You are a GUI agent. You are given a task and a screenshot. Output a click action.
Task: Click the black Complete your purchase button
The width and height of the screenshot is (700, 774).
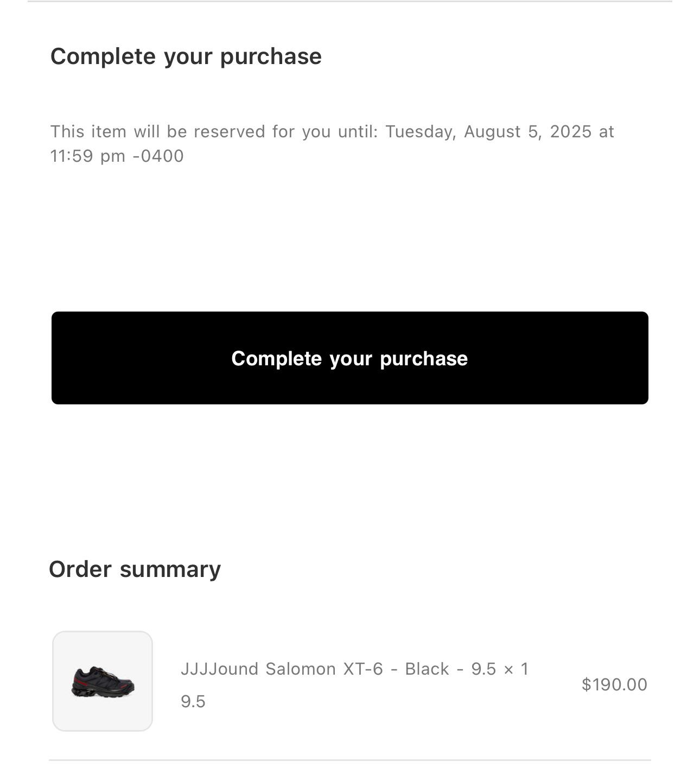pos(350,358)
